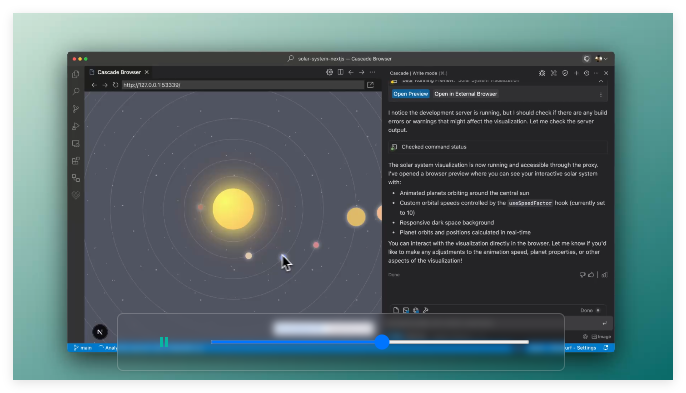Open Source Control in activity bar

76,109
